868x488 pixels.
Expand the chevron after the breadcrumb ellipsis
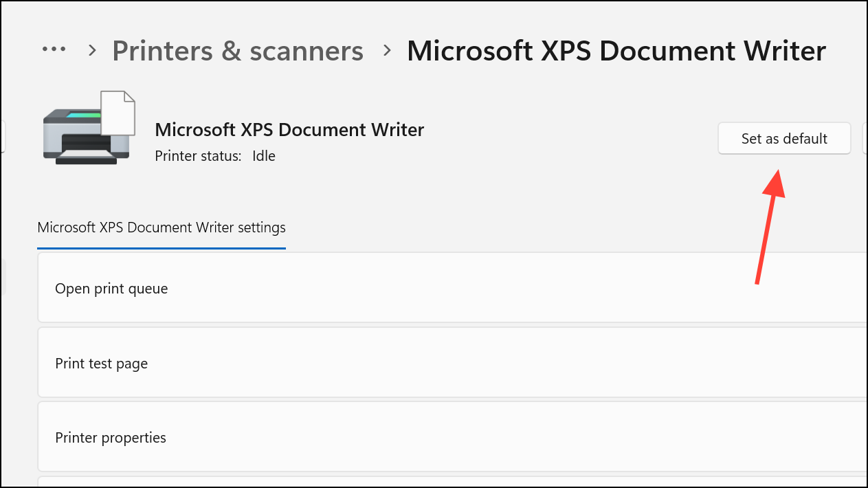(90, 49)
